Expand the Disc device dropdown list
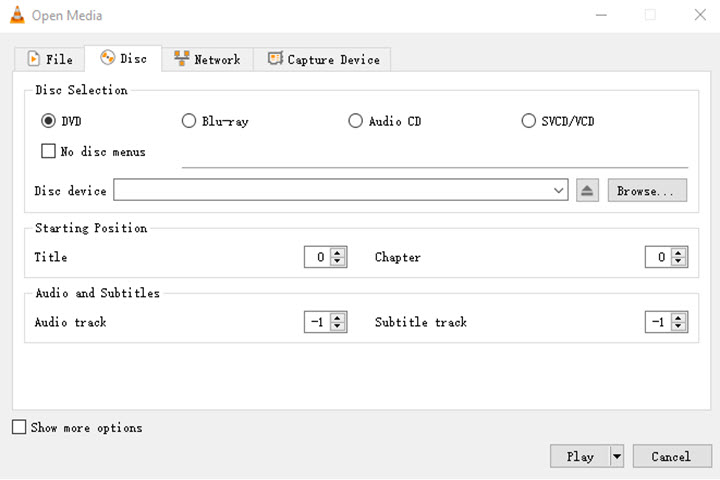 (x=559, y=191)
